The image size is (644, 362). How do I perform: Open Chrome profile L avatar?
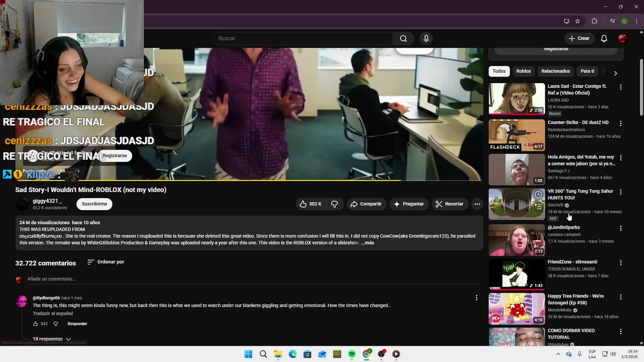[624, 21]
